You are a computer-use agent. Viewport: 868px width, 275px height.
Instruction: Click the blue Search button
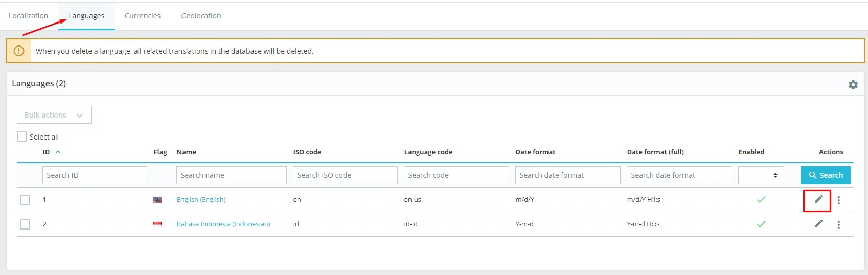(x=825, y=175)
